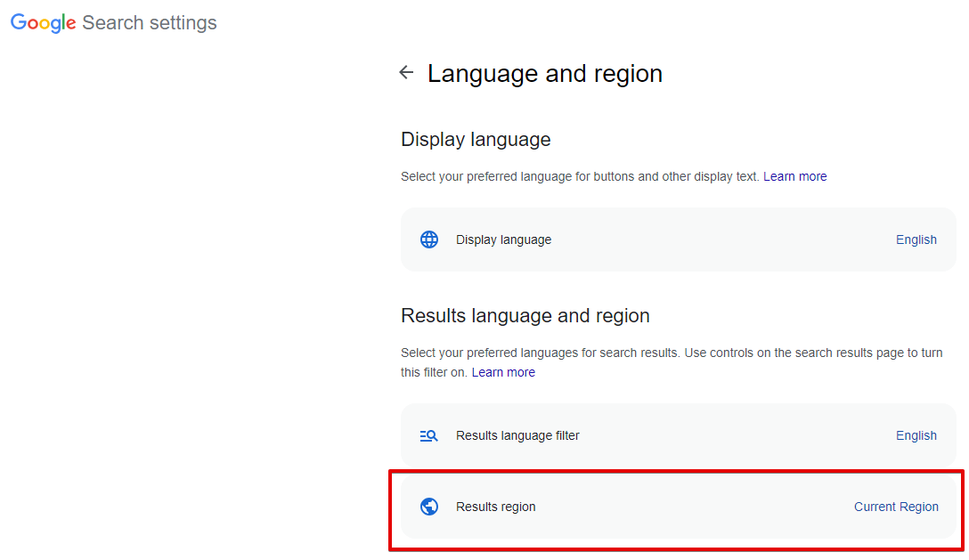Click the Display language row label
The height and width of the screenshot is (560, 969).
(x=503, y=239)
